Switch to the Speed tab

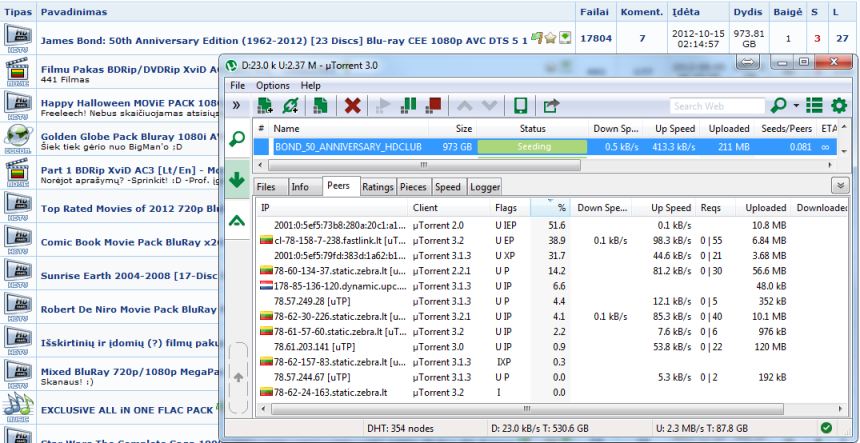point(448,186)
